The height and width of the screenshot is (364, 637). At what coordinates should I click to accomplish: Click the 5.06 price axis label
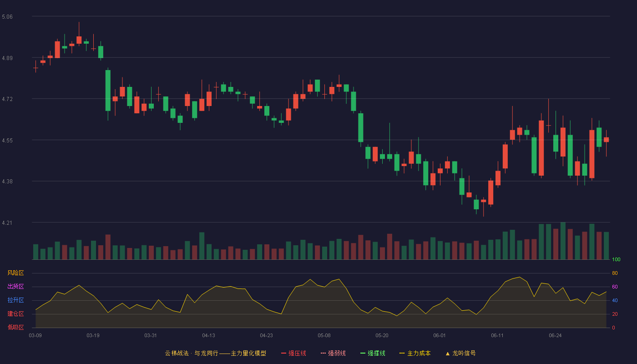[7, 17]
